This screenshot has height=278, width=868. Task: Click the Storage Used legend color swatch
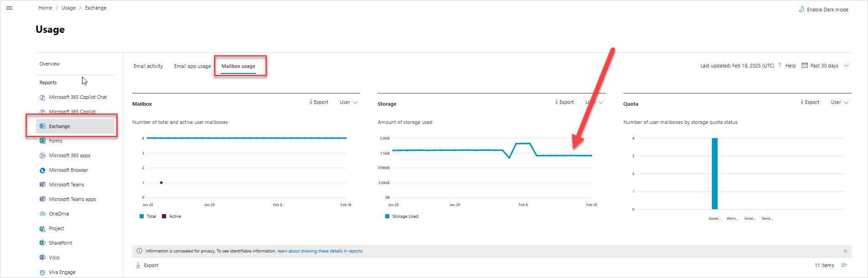pos(387,216)
